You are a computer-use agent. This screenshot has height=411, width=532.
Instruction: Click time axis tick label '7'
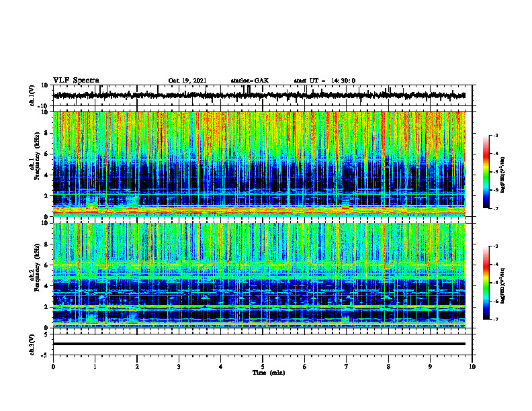pyautogui.click(x=347, y=367)
